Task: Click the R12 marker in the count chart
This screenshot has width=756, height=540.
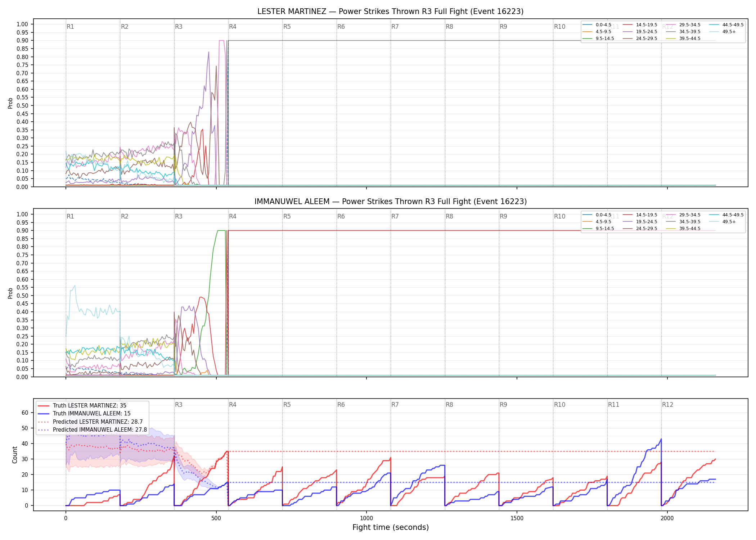Action: 667,405
